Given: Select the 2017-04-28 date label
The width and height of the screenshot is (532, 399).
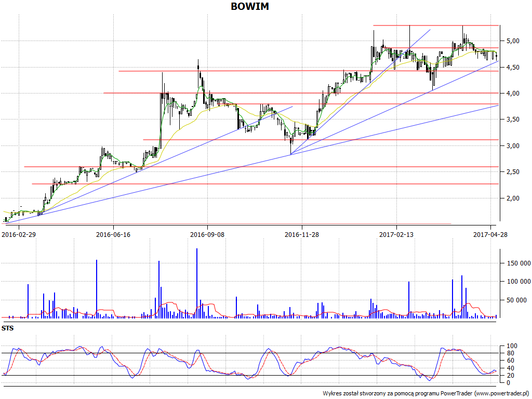Looking at the screenshot, I should point(490,234).
